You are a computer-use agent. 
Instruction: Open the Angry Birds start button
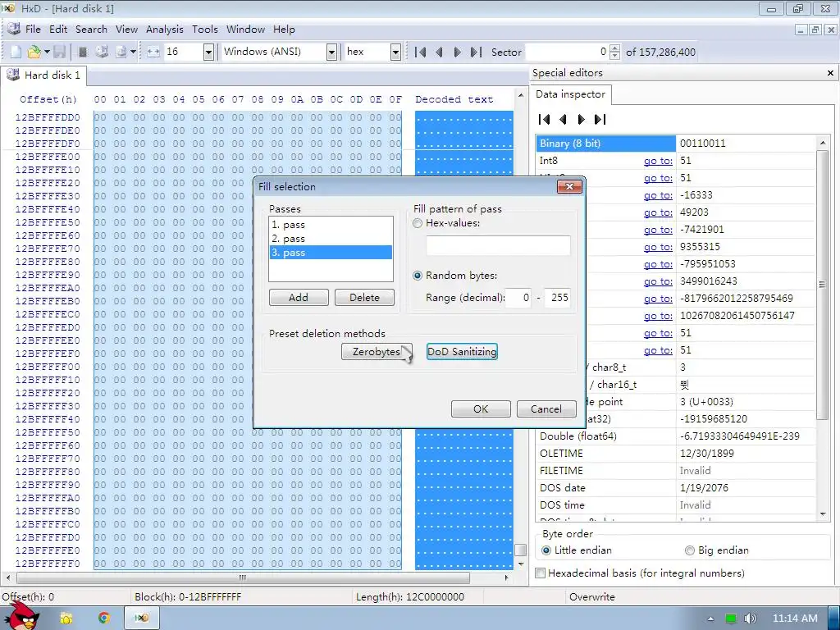[x=21, y=615]
